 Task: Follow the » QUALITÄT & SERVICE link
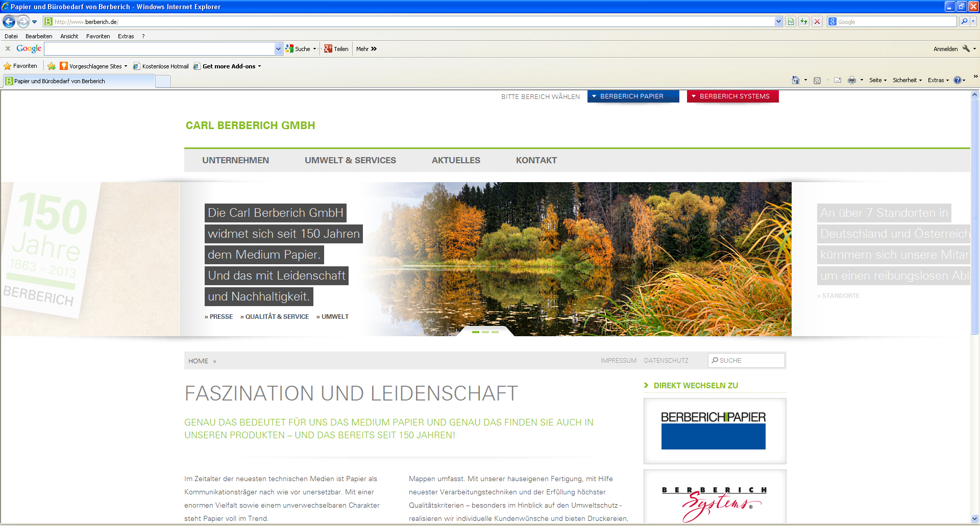coord(275,317)
